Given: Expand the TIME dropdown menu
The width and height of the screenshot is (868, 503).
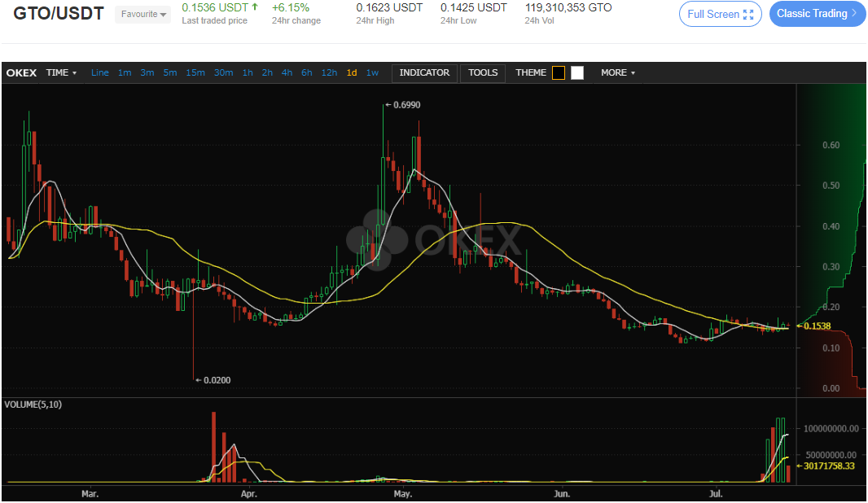Looking at the screenshot, I should tap(61, 72).
